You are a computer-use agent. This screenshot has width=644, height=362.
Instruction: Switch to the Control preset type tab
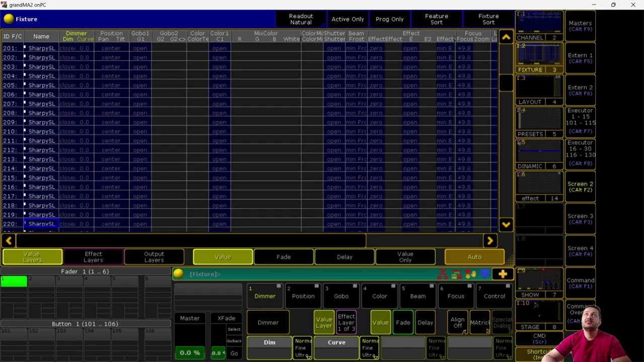(494, 296)
